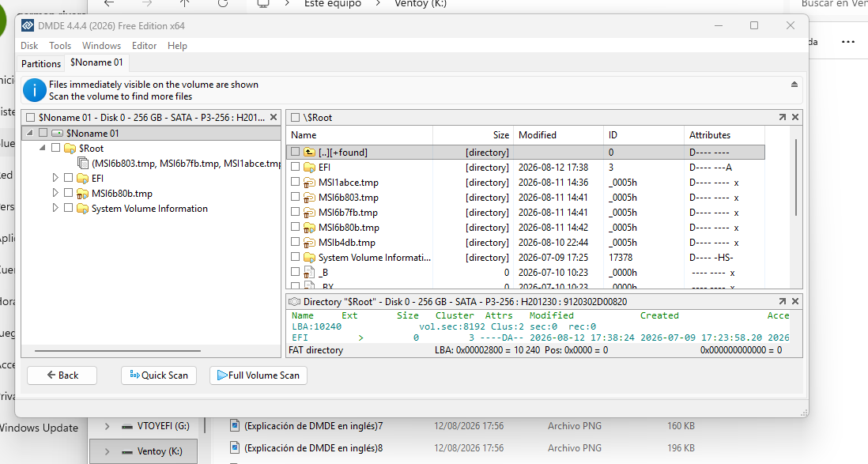Screen dimensions: 868x464
Task: Open the Tools menu
Action: pyautogui.click(x=60, y=46)
